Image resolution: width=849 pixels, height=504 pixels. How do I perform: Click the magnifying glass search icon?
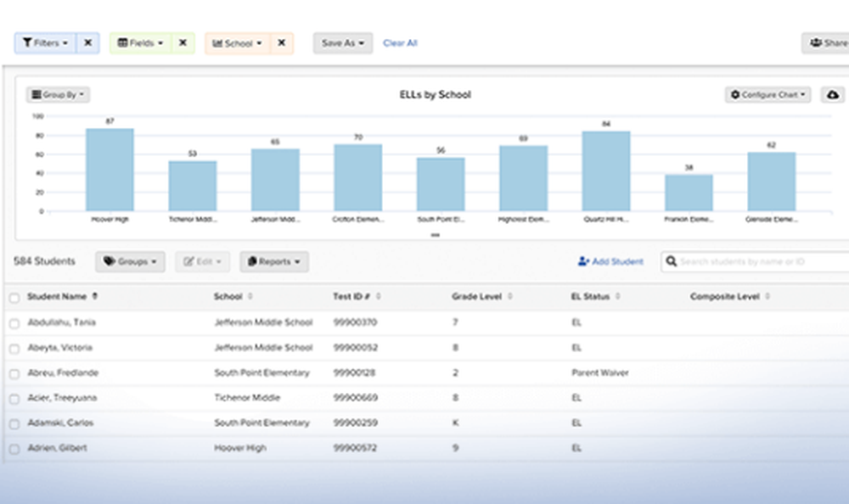click(x=672, y=261)
